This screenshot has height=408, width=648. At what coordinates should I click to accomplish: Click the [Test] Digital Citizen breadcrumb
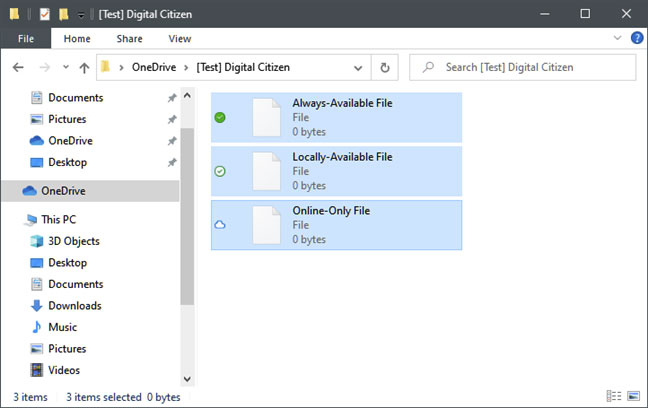tap(243, 67)
